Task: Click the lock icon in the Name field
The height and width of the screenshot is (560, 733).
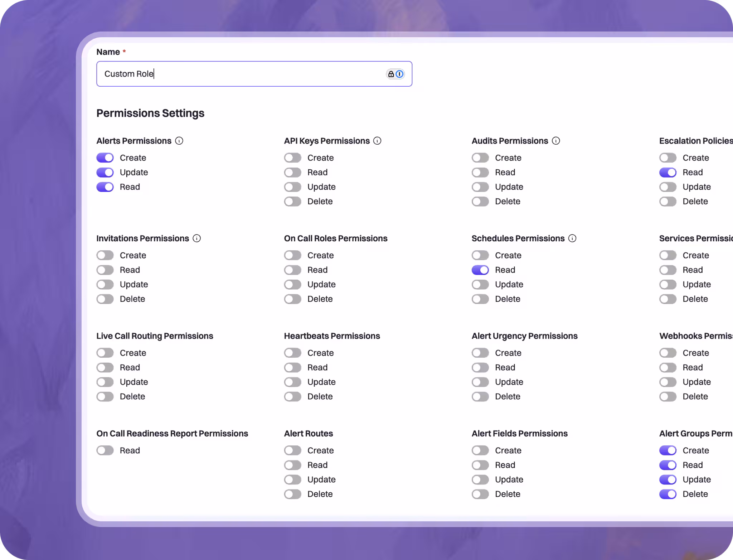Action: click(x=391, y=74)
